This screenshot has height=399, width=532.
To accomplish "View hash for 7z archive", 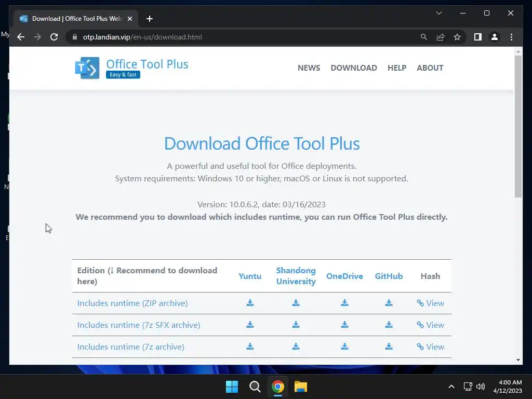I will tap(430, 347).
